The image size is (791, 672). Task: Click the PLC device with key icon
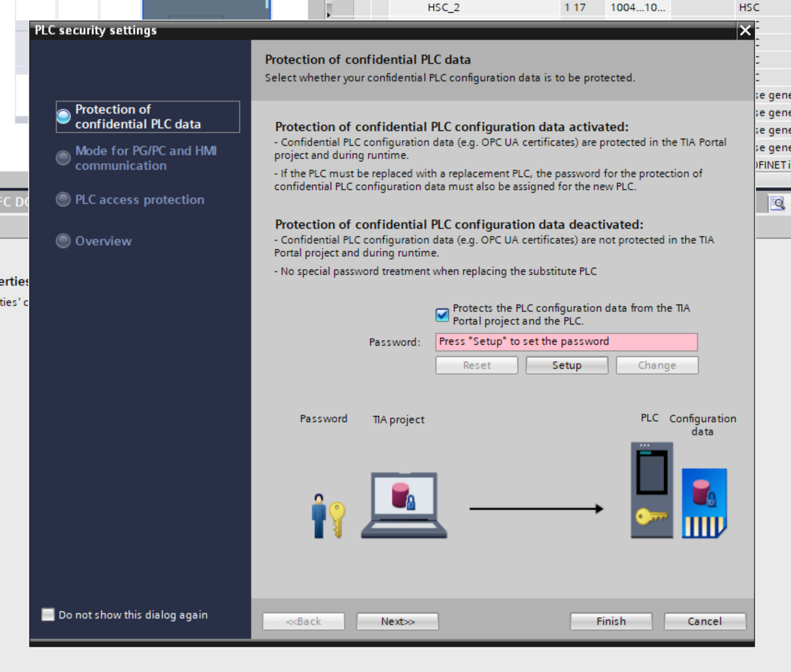tap(652, 490)
